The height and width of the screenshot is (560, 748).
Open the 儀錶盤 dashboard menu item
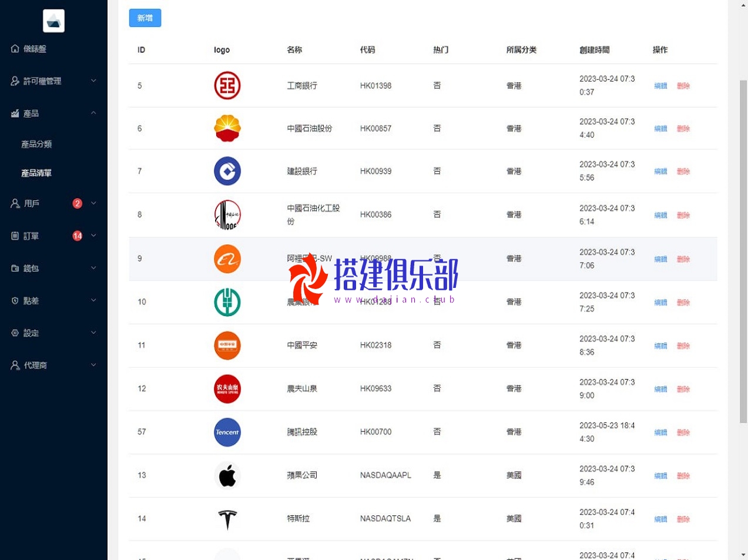point(53,49)
